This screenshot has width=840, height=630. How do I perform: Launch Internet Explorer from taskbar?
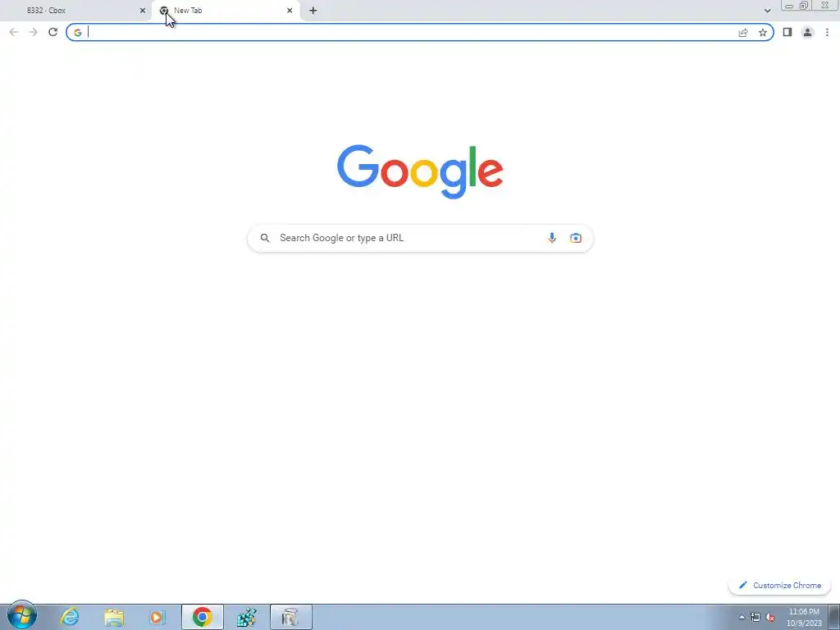[70, 617]
